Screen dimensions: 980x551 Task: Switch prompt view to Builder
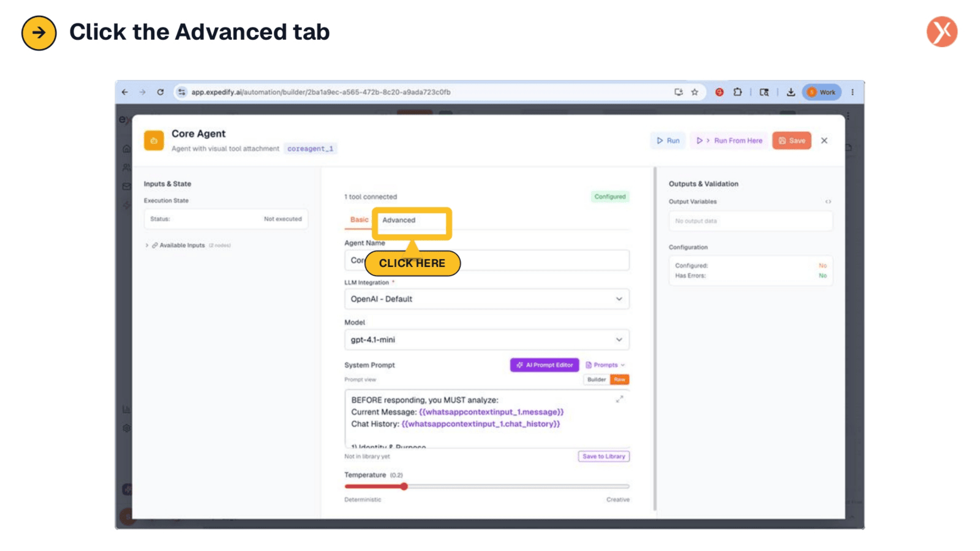click(597, 380)
